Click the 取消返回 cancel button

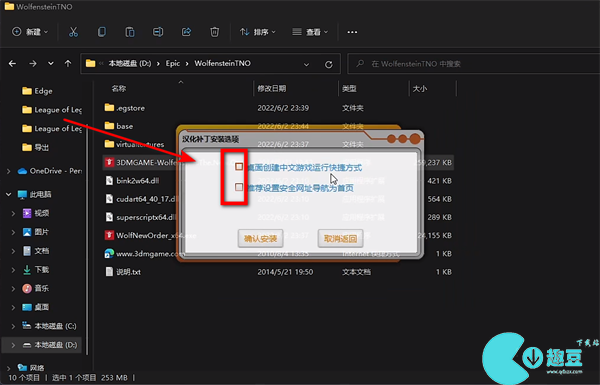[x=341, y=239]
